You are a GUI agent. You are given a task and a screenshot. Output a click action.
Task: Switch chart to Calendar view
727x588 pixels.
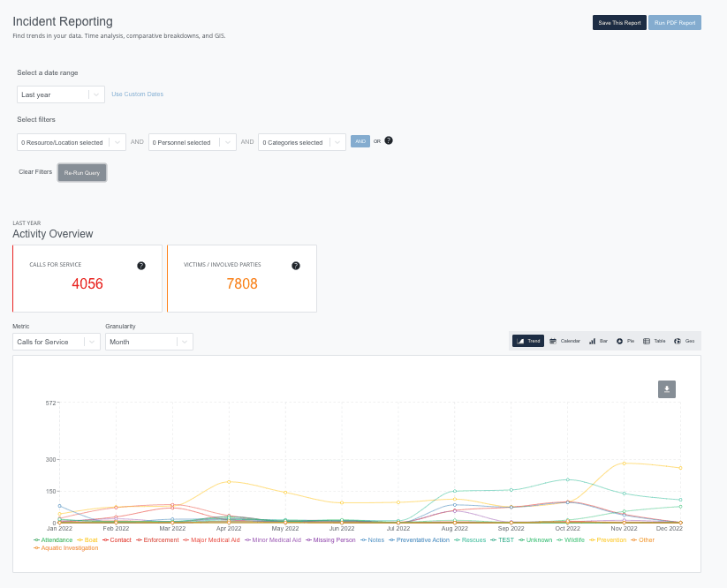click(x=565, y=341)
